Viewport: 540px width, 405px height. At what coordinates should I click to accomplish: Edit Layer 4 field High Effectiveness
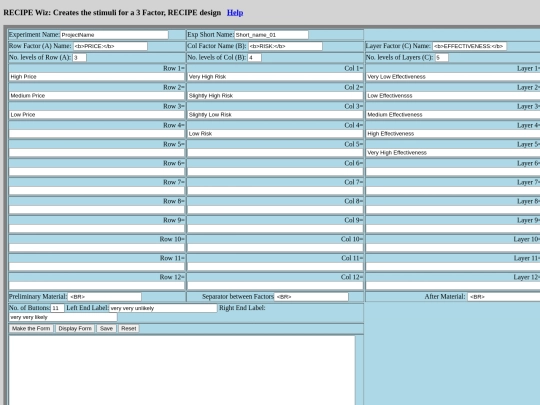tap(453, 134)
